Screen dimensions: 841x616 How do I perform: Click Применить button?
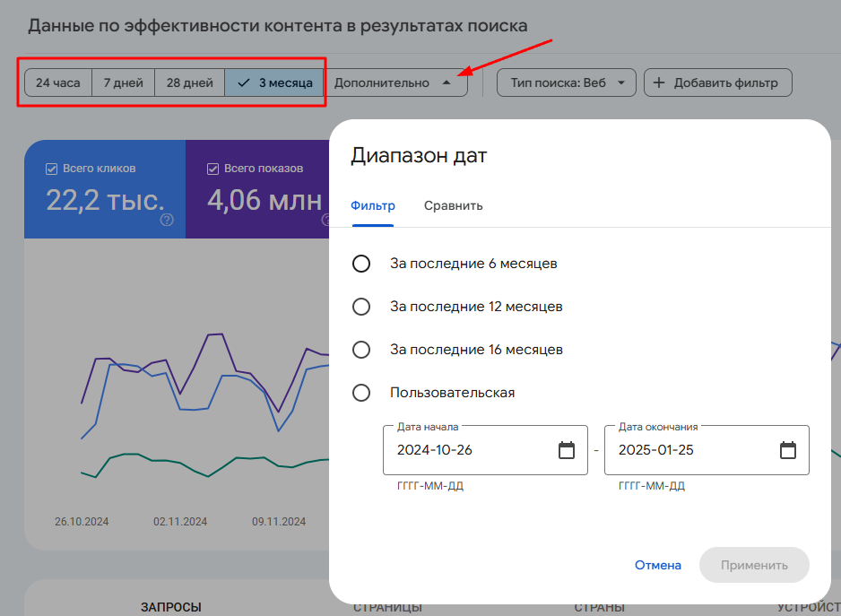tap(753, 565)
